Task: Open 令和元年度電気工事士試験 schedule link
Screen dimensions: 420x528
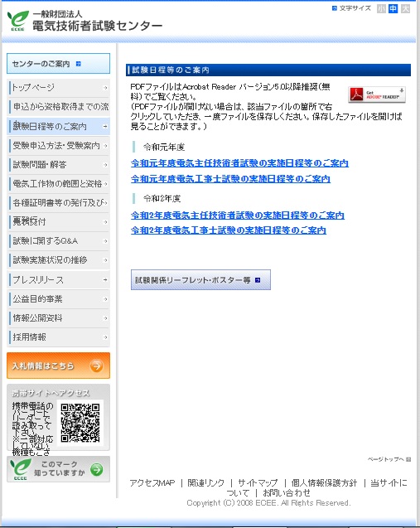Action: [230, 179]
